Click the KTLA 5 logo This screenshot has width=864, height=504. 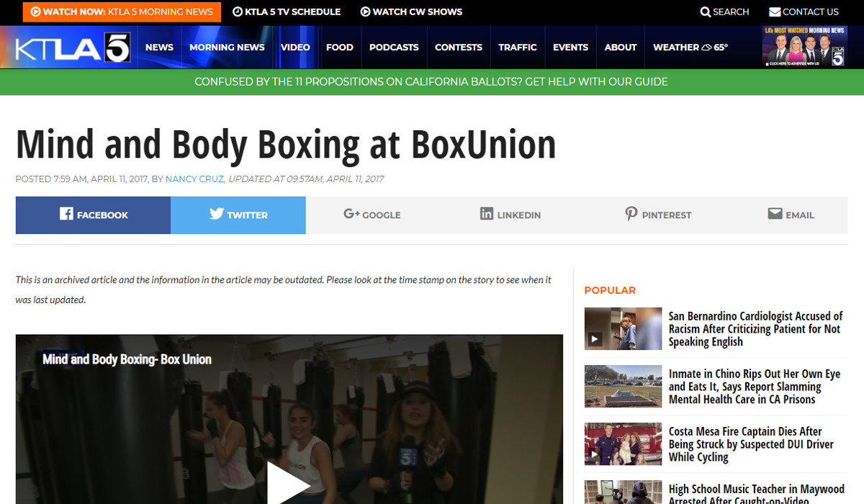(x=73, y=48)
